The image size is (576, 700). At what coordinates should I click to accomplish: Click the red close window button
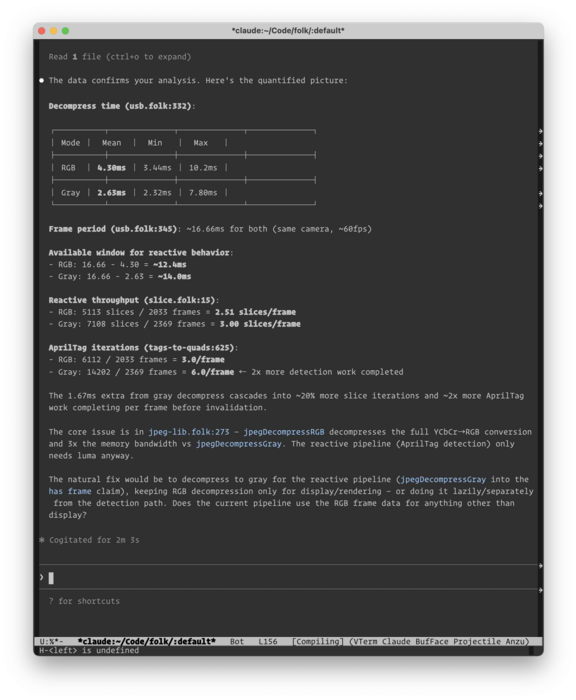(x=42, y=31)
